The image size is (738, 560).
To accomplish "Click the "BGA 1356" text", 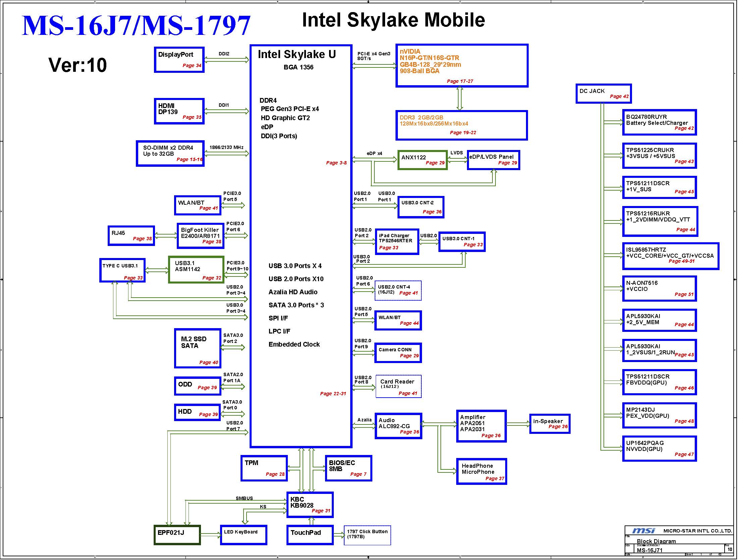I will coord(299,67).
